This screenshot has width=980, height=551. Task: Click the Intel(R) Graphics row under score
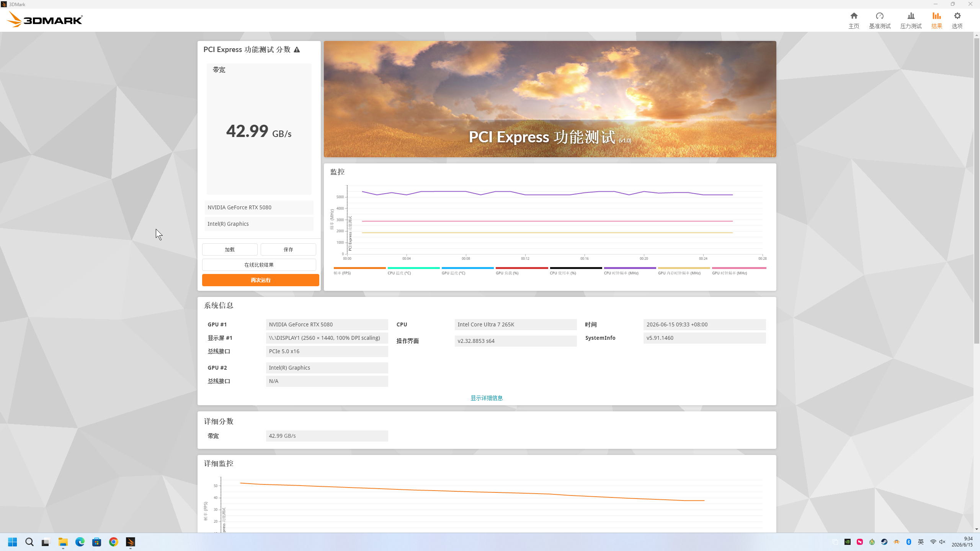[259, 224]
